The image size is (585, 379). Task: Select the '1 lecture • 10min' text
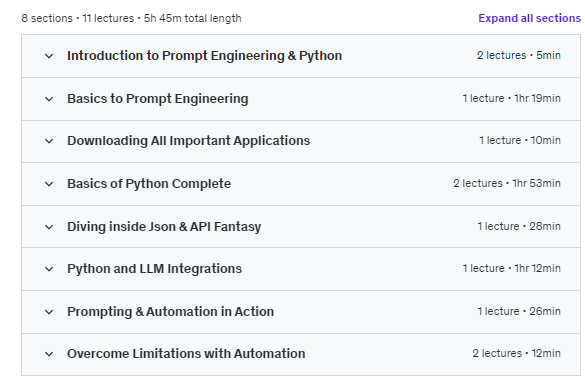pos(520,140)
